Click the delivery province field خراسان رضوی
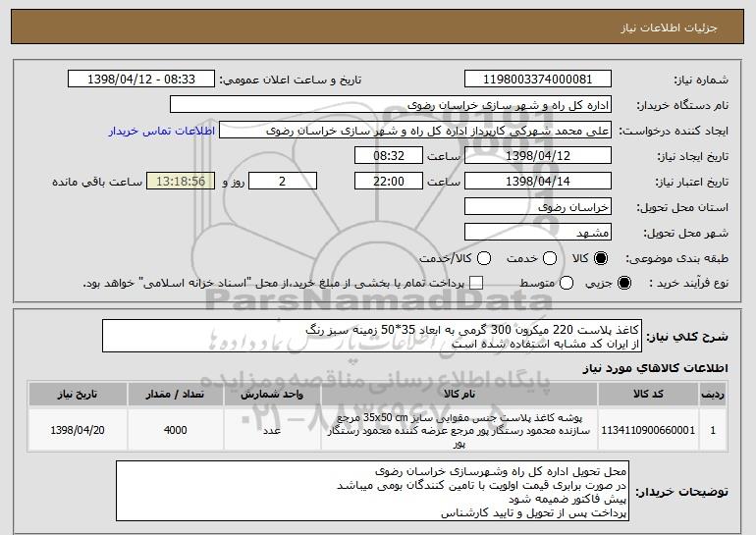 pyautogui.click(x=538, y=207)
